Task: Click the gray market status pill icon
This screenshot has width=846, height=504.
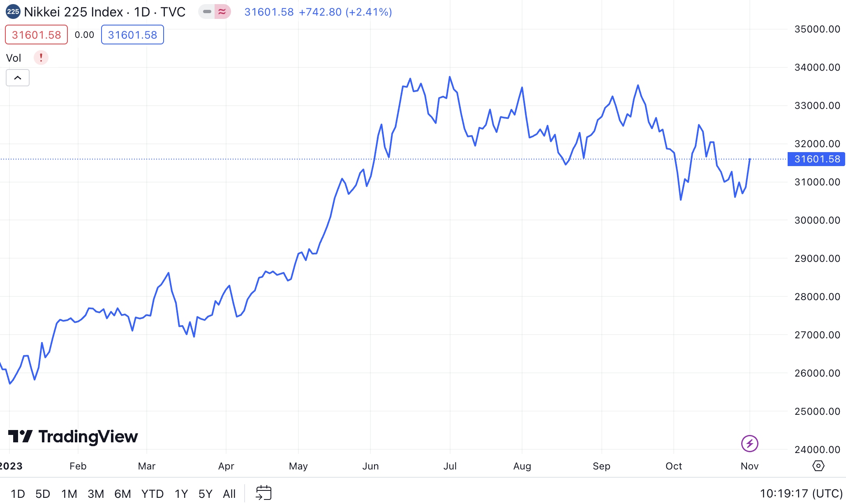Action: pyautogui.click(x=207, y=12)
